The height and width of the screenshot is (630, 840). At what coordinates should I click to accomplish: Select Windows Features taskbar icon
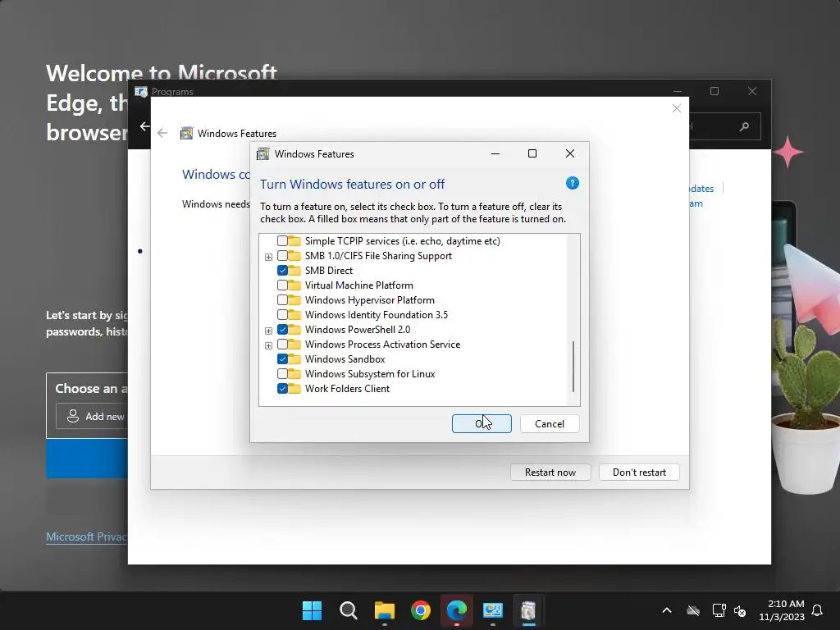pyautogui.click(x=528, y=610)
